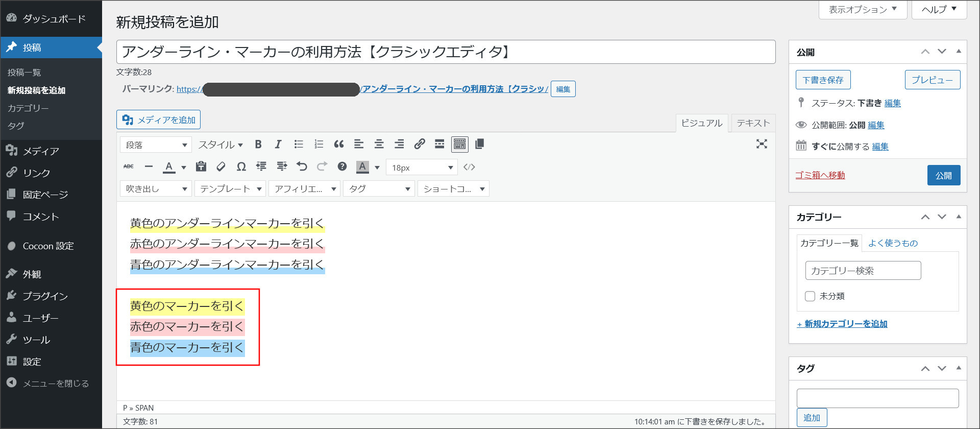This screenshot has width=980, height=429.
Task: Click the paste as text icon
Action: tap(201, 166)
